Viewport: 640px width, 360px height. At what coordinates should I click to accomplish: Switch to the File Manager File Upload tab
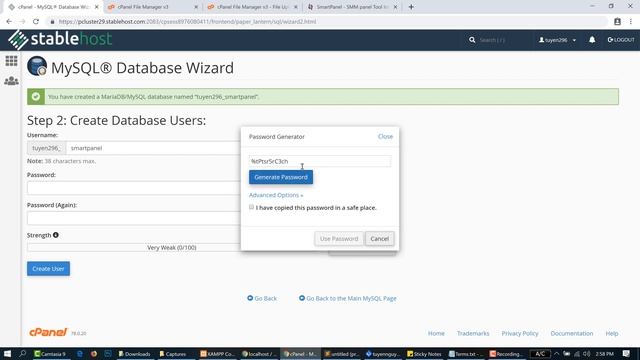[252, 7]
